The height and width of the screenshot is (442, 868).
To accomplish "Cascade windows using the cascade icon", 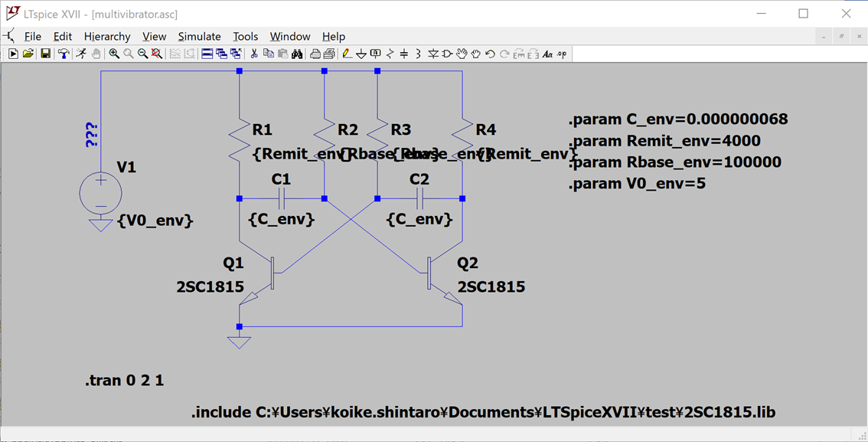I will [221, 54].
